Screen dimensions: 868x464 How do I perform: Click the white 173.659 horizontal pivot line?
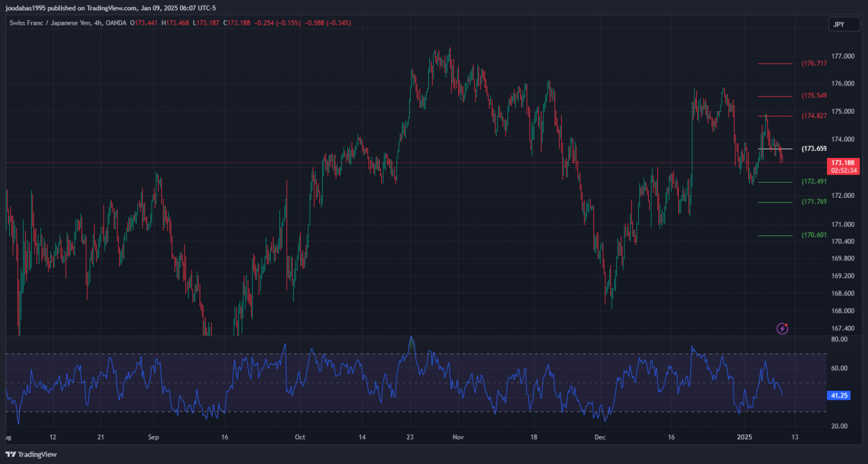coord(775,149)
